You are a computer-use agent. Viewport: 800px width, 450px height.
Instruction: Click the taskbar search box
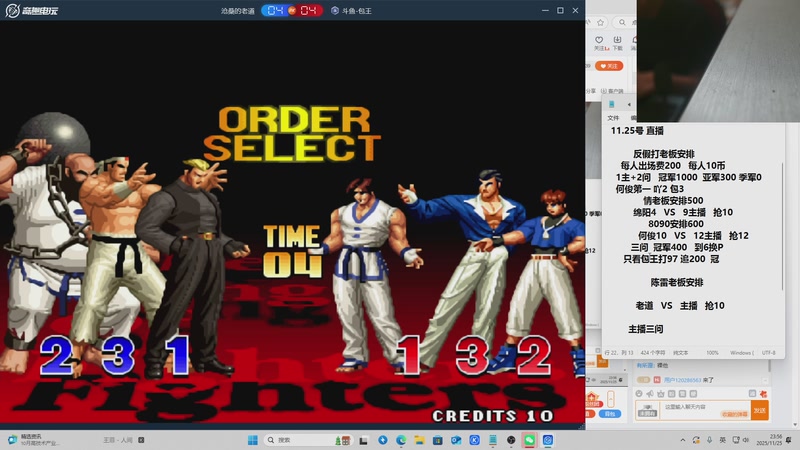[308, 440]
